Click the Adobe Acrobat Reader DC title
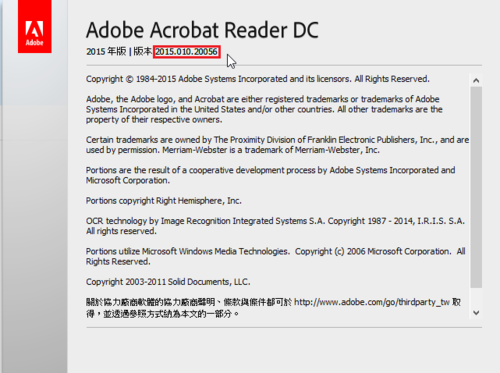This screenshot has width=500, height=373. pos(202,30)
